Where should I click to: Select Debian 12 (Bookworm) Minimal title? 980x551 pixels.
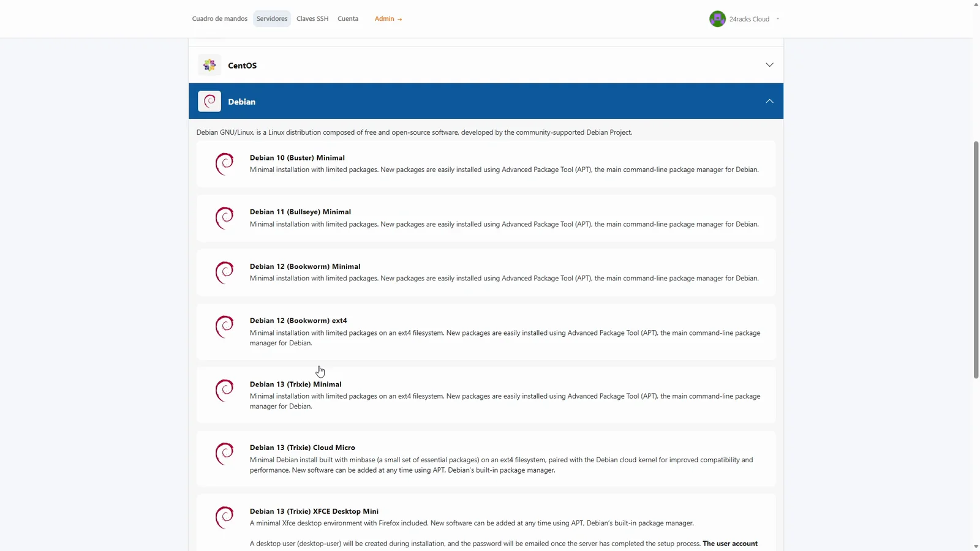pos(305,266)
